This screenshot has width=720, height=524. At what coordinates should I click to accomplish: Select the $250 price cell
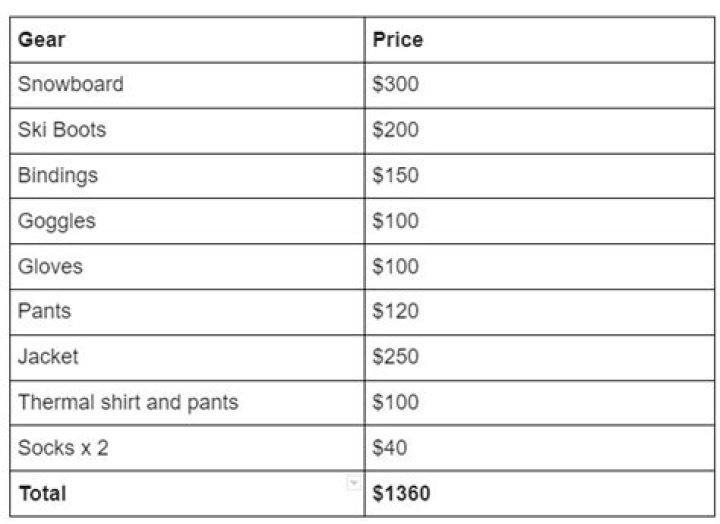coord(538,357)
